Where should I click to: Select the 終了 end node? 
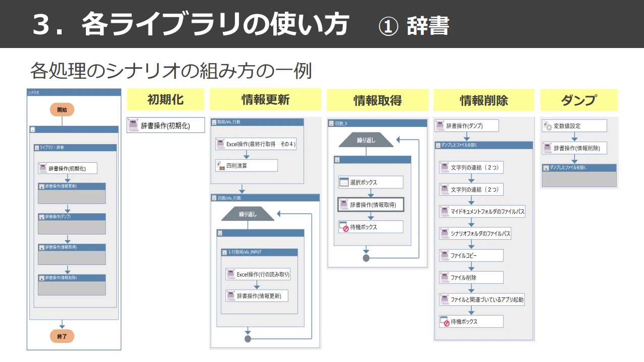[x=62, y=336]
